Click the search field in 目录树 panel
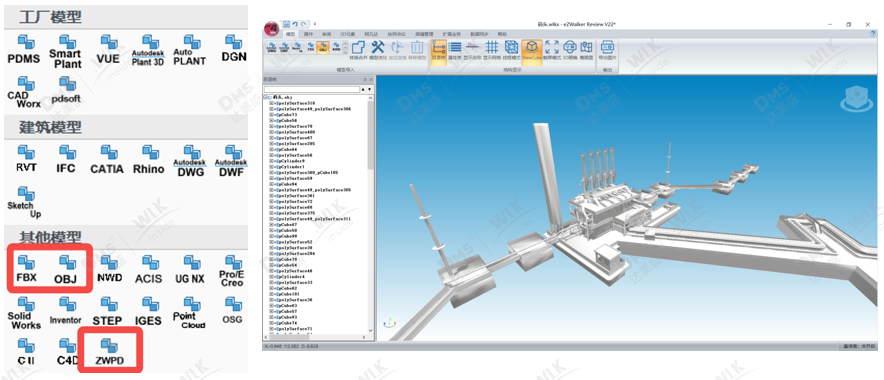Image resolution: width=884 pixels, height=380 pixels. click(312, 89)
